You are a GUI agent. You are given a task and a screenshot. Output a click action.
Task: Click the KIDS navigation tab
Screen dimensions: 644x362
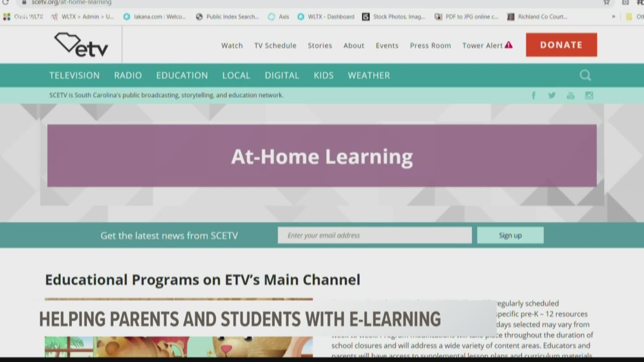(324, 75)
